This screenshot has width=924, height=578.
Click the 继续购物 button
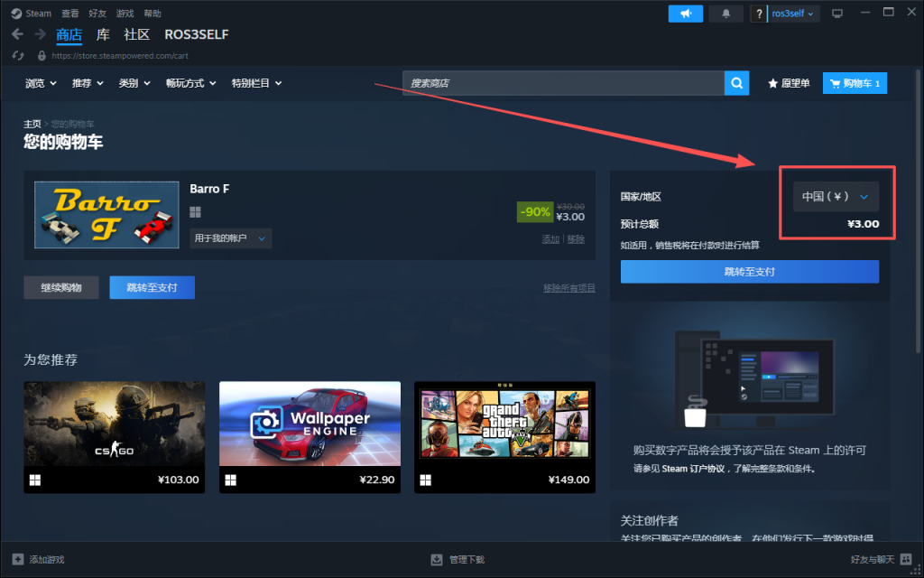click(x=61, y=287)
